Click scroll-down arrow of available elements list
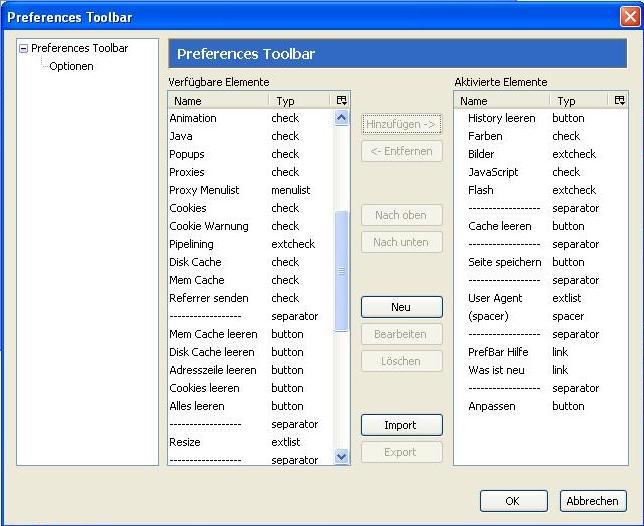Image resolution: width=644 pixels, height=526 pixels. pos(341,456)
